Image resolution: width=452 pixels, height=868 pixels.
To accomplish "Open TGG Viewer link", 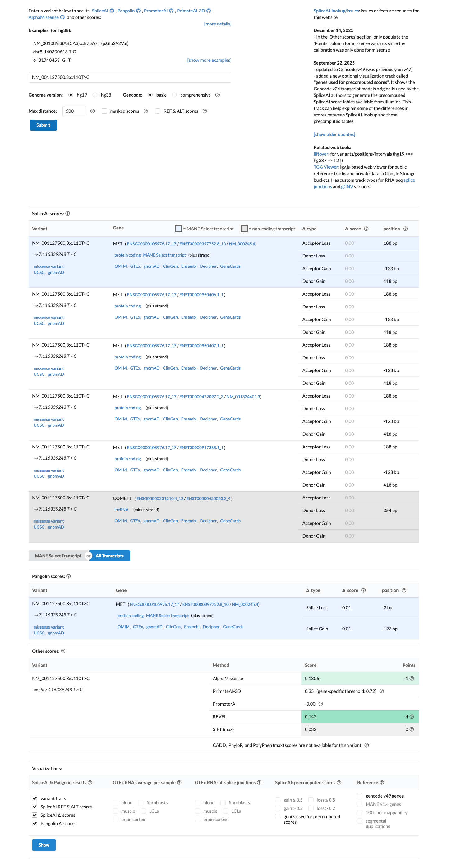I will 326,167.
